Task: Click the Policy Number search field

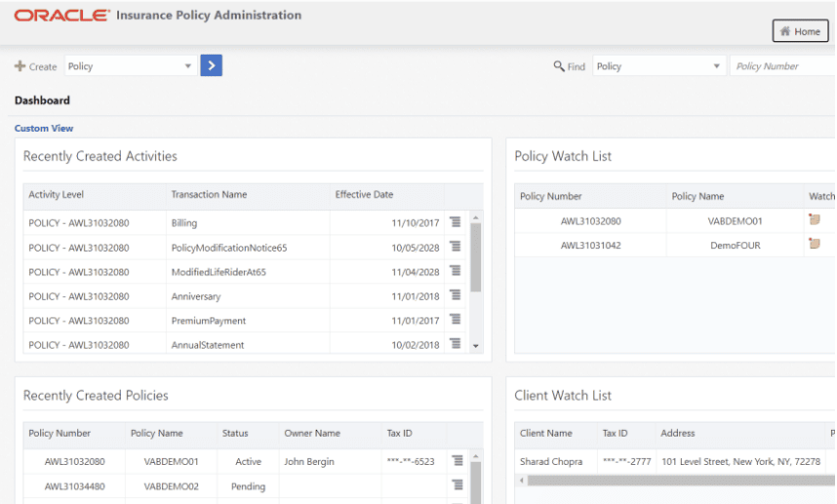Action: [x=780, y=66]
